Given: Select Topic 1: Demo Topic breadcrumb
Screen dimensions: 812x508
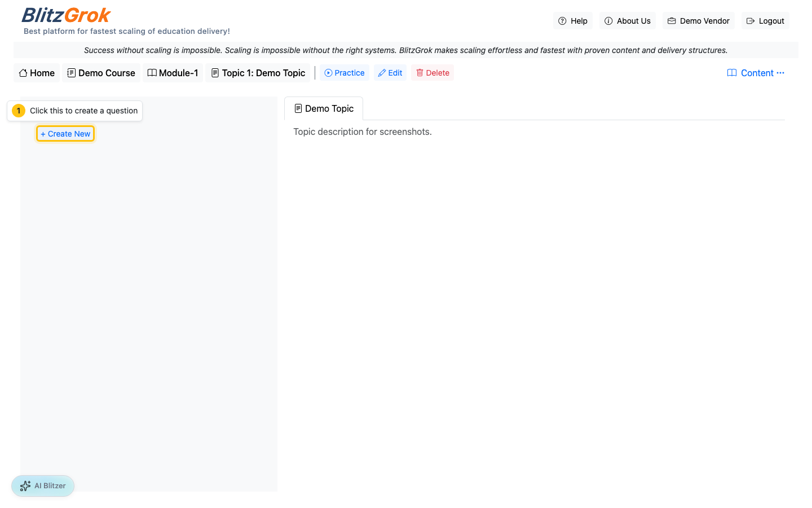Looking at the screenshot, I should pyautogui.click(x=258, y=73).
